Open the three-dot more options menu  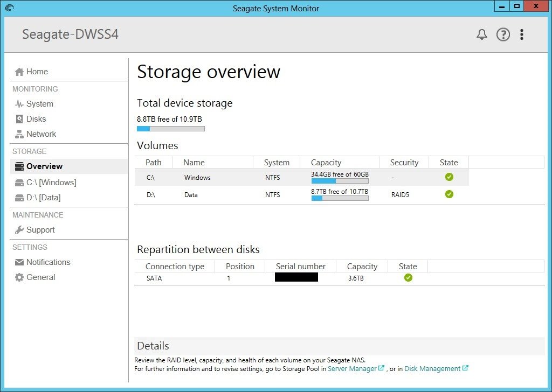(x=522, y=34)
